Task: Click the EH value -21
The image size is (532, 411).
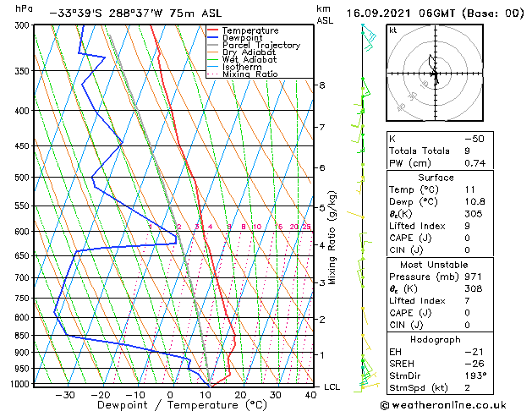Action: (x=474, y=352)
